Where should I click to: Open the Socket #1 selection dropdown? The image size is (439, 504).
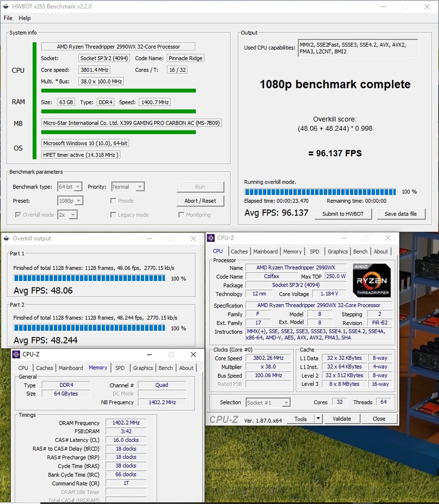coord(268,402)
